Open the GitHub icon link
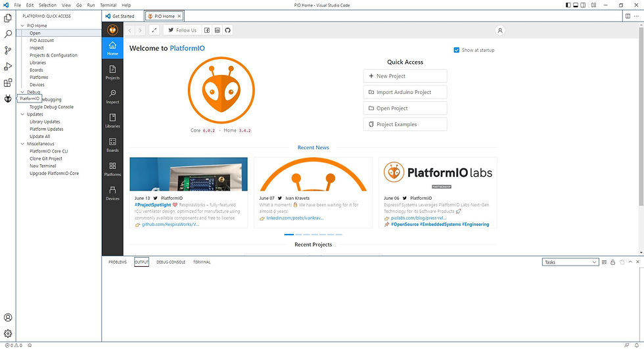 (227, 30)
